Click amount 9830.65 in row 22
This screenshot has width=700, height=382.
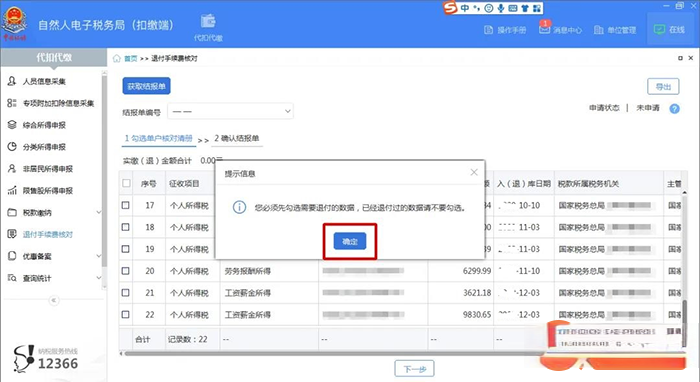[477, 315]
